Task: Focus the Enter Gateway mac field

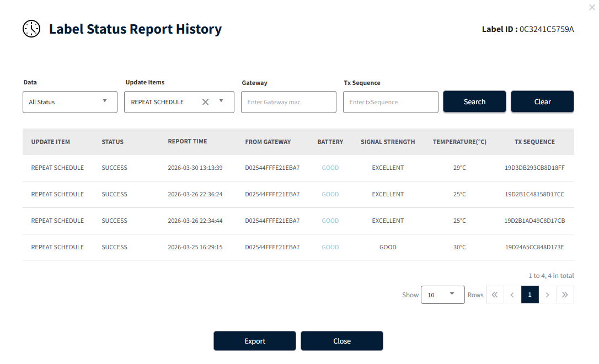Action: pos(289,102)
